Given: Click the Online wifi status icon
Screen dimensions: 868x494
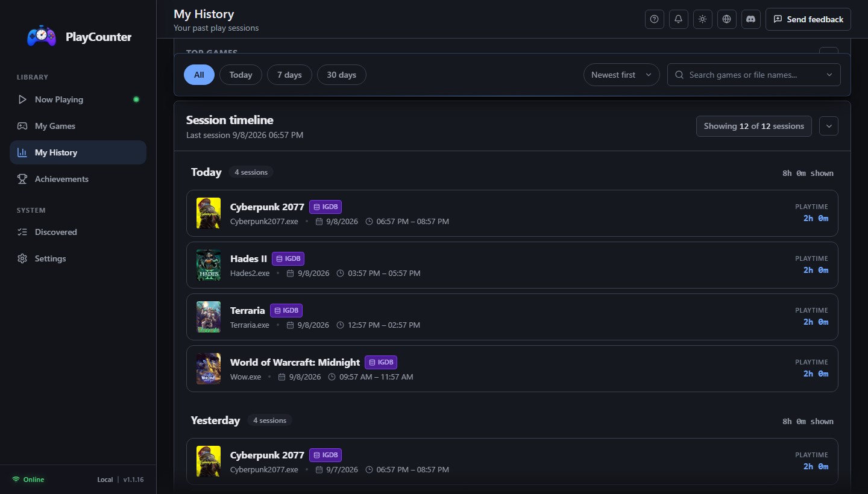Looking at the screenshot, I should coord(16,480).
